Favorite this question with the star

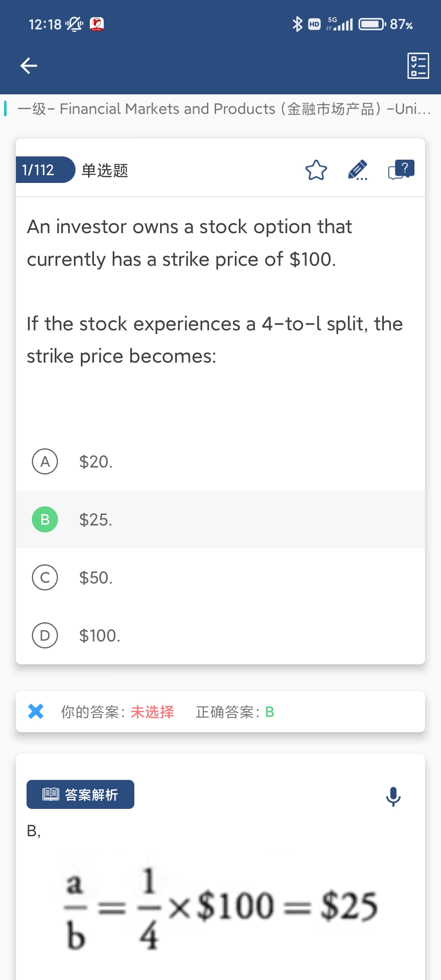click(316, 170)
